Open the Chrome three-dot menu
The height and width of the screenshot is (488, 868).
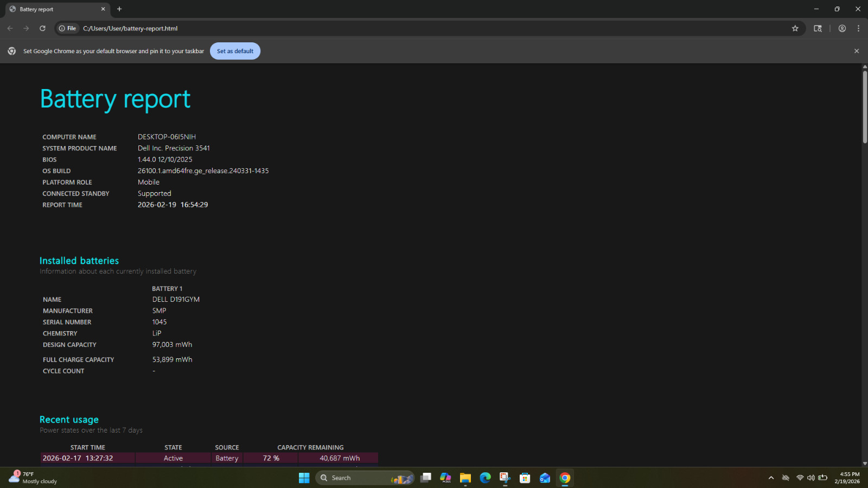[x=858, y=28]
